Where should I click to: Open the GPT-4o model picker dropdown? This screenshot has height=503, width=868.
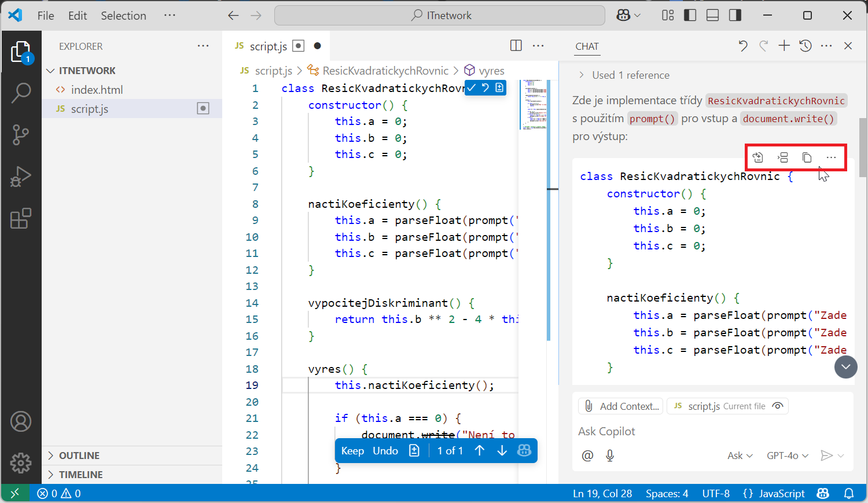coord(787,456)
